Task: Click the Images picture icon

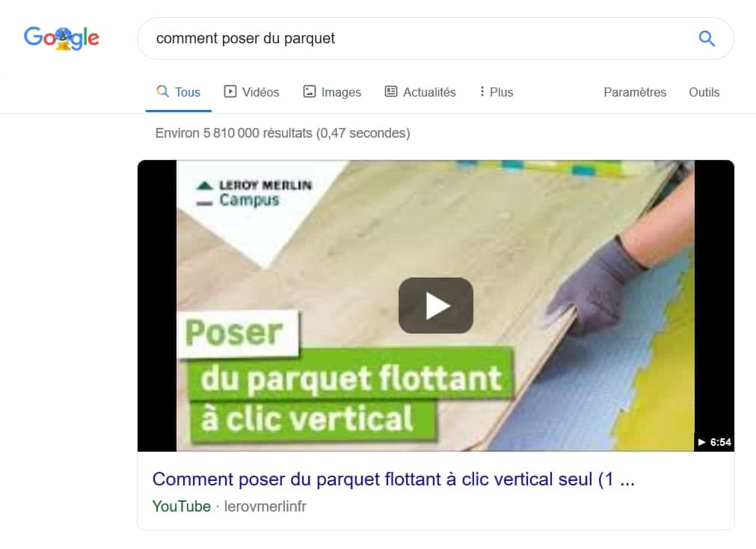Action: tap(309, 91)
